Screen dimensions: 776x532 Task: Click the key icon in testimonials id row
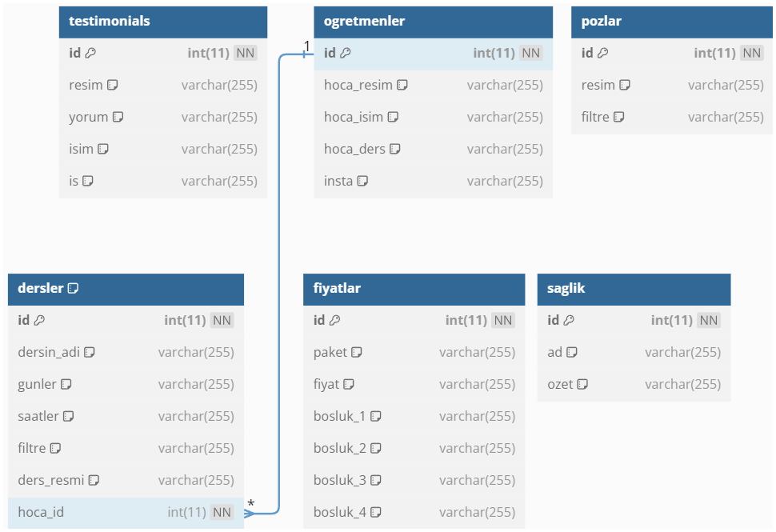(90, 53)
